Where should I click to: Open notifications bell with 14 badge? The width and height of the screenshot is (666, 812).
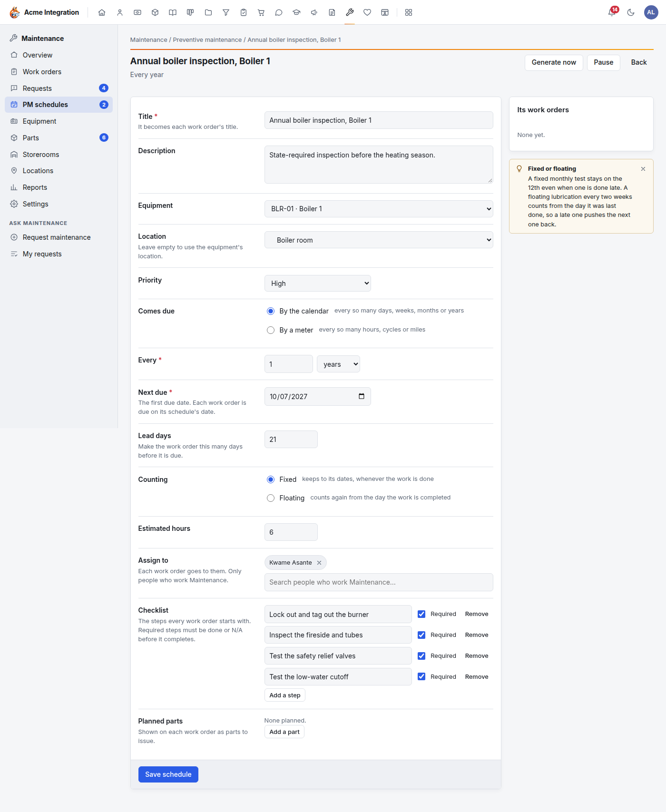[x=612, y=12]
